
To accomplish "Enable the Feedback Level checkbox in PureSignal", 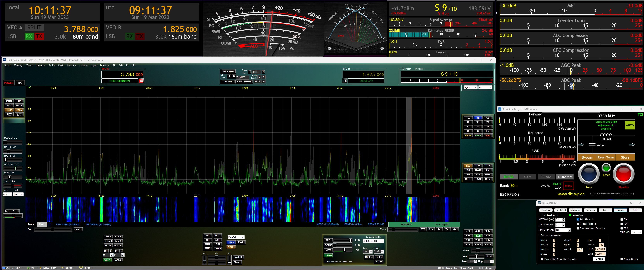I will click(540, 215).
